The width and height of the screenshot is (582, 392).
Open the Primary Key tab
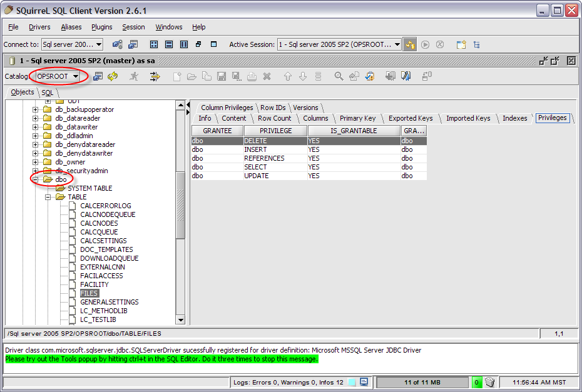(x=357, y=118)
